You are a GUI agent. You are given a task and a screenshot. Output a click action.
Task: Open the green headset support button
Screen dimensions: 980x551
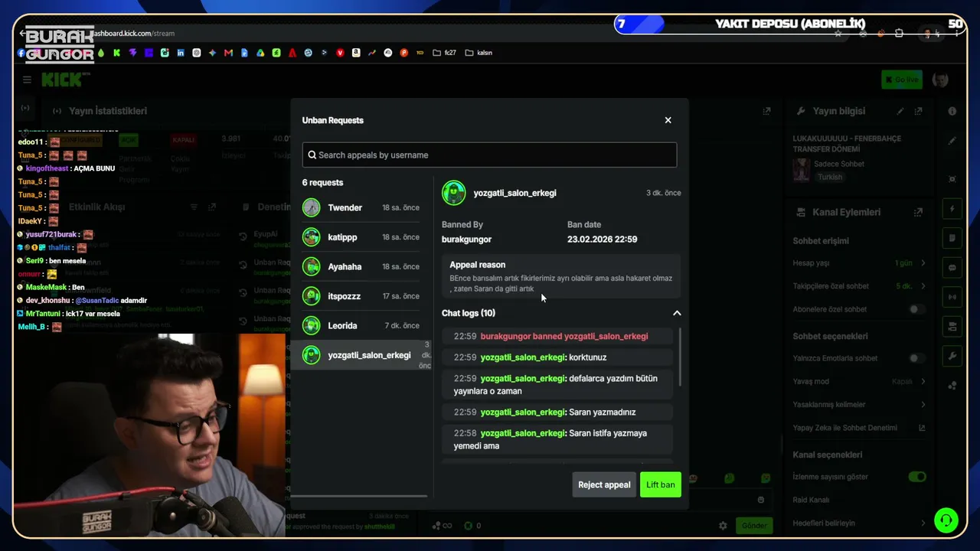pos(946,520)
